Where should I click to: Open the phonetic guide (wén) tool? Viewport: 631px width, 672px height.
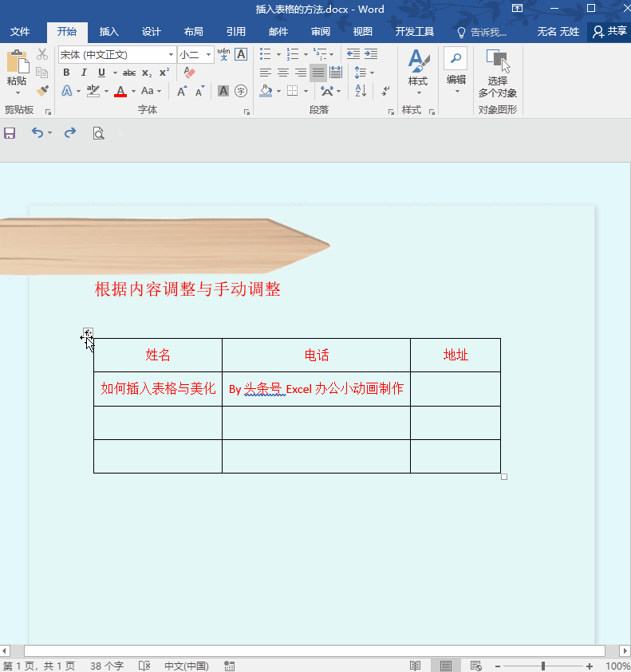(223, 54)
